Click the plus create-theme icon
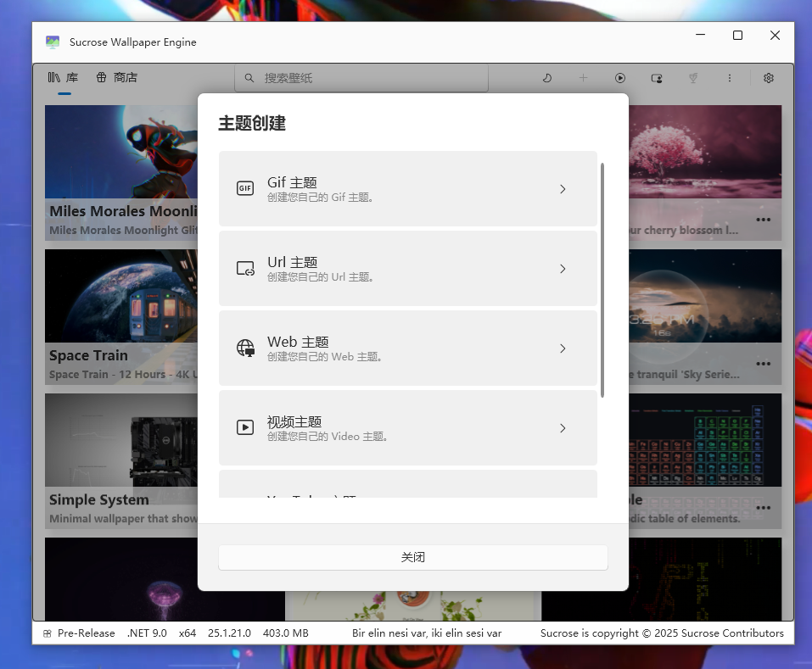Viewport: 812px width, 669px height. click(583, 78)
